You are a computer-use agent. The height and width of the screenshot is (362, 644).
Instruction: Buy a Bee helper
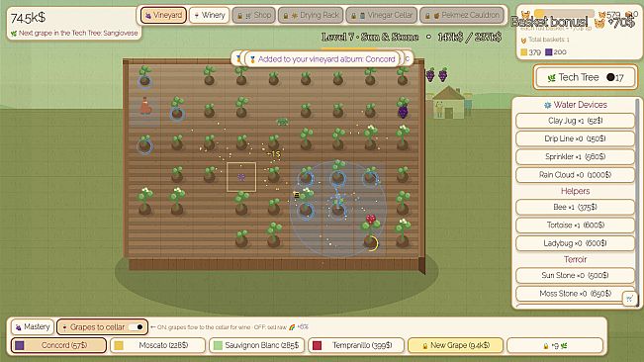(x=575, y=208)
